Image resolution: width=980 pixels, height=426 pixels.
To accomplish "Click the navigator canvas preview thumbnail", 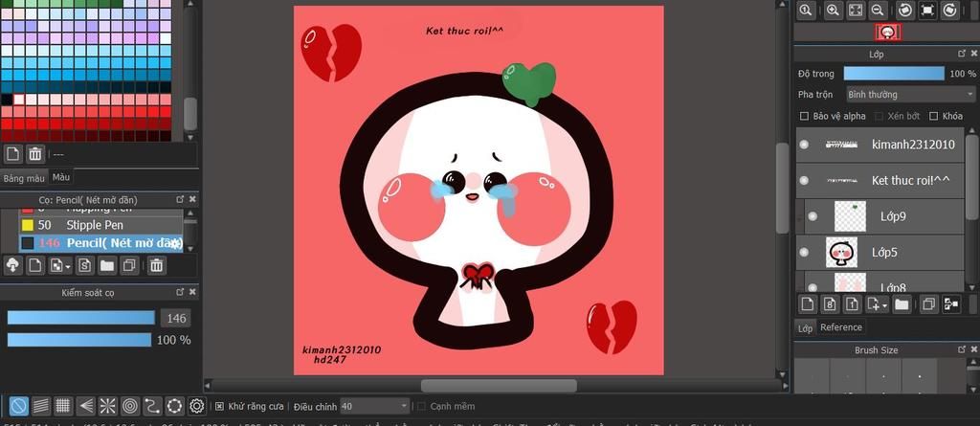I will coord(887,33).
